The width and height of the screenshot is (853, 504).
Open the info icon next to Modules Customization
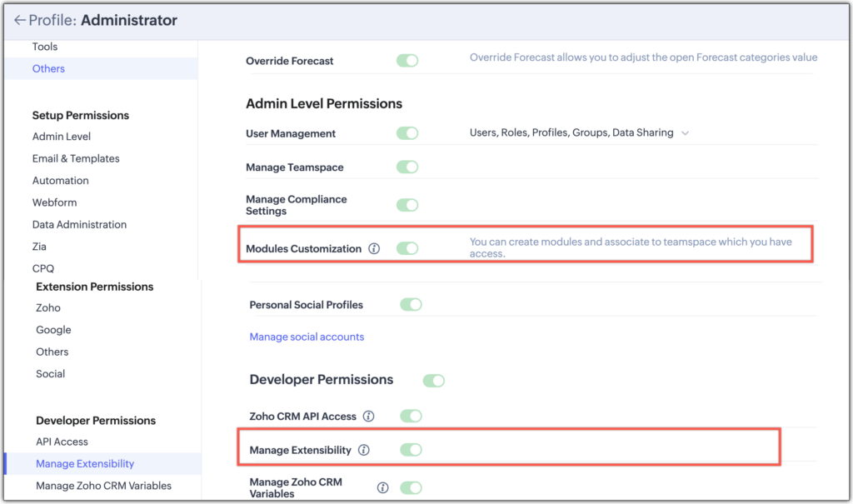[x=375, y=248]
